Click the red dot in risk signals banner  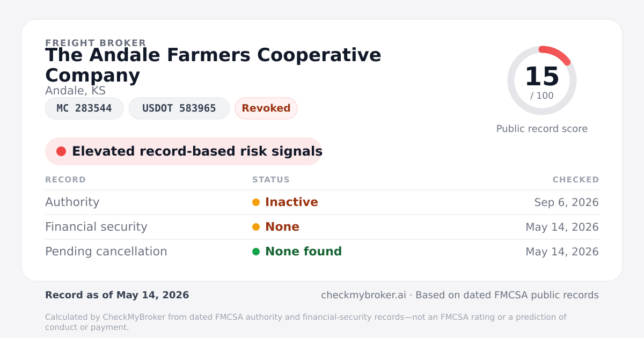point(61,151)
